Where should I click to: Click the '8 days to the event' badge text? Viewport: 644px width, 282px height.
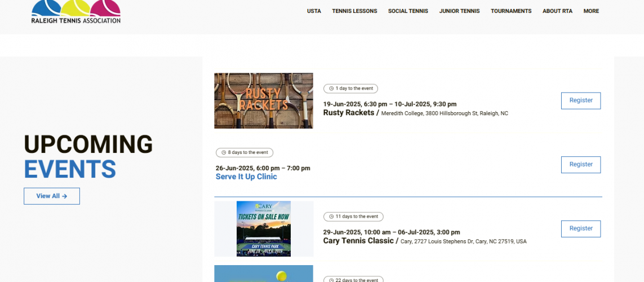(x=248, y=152)
